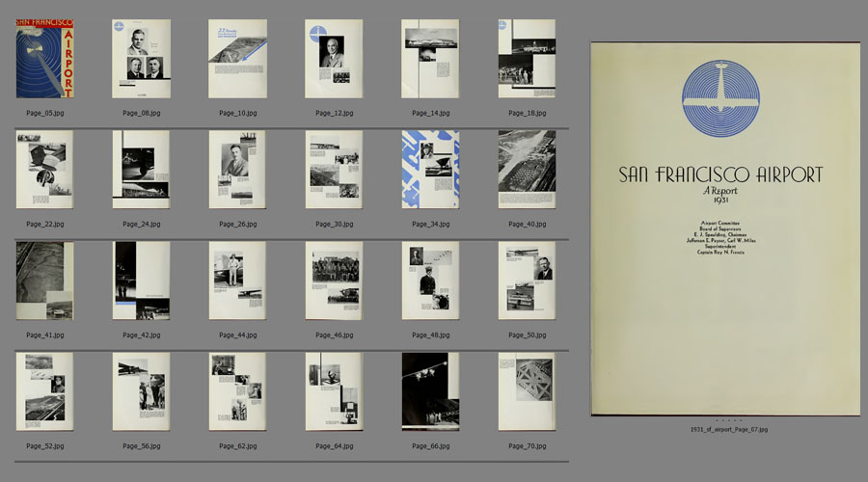Open the Page_08.jpg thumbnail with portraits
The width and height of the screenshot is (868, 482).
(x=141, y=59)
